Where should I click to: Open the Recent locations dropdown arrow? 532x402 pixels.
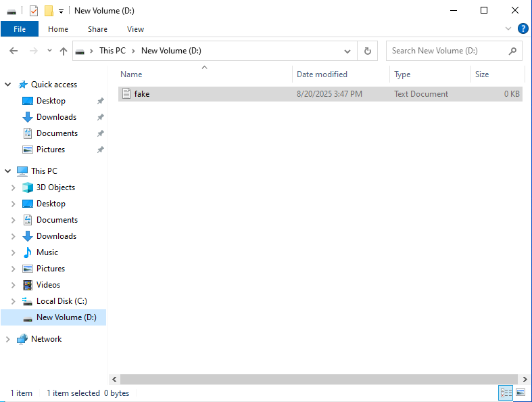(x=49, y=51)
